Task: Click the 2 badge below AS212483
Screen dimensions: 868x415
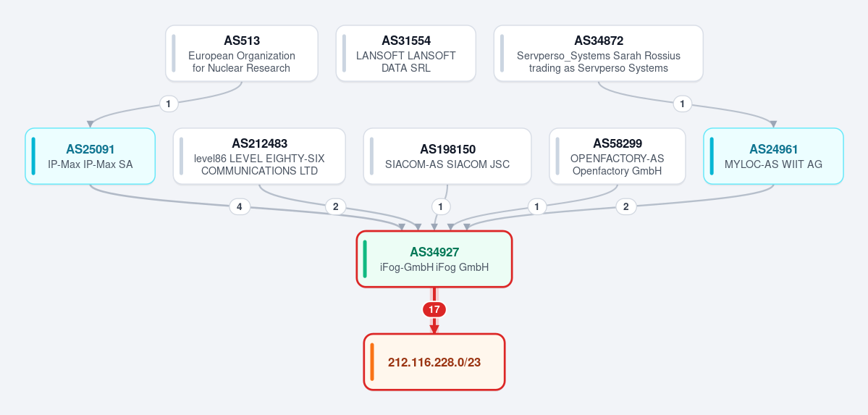Action: point(335,207)
